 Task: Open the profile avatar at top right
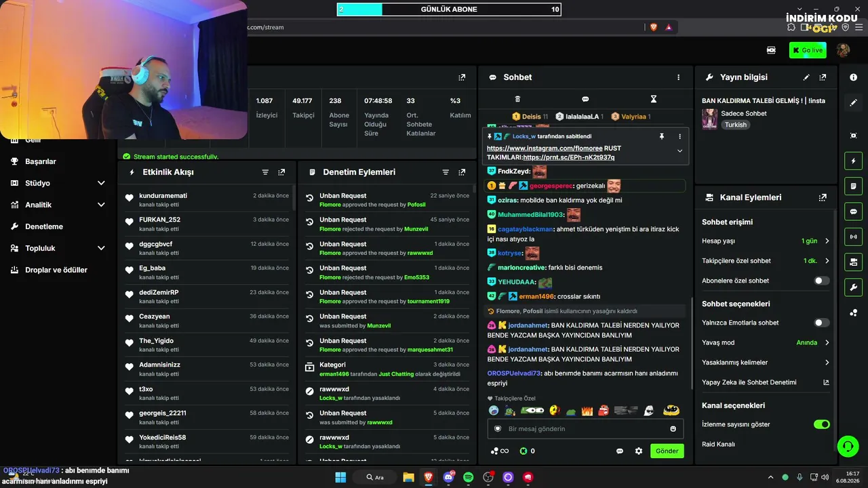[x=843, y=50]
